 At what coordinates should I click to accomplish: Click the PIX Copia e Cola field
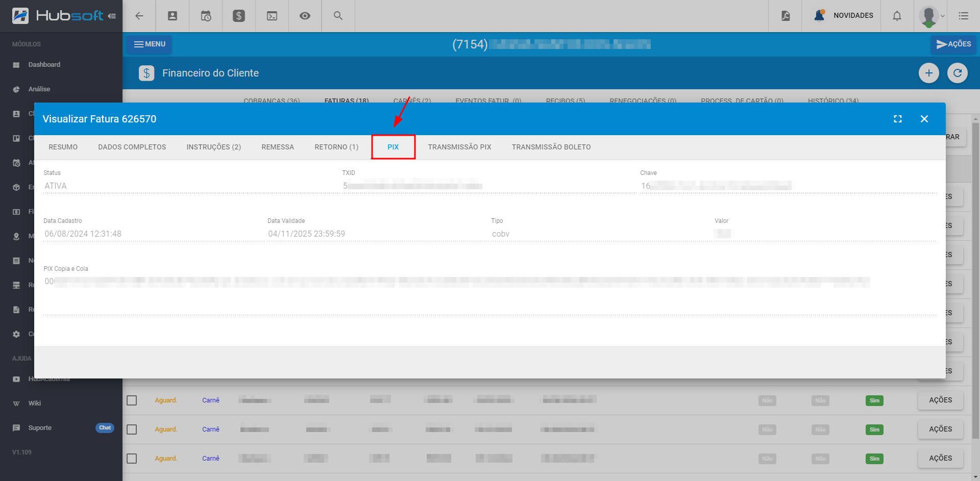[x=490, y=295]
